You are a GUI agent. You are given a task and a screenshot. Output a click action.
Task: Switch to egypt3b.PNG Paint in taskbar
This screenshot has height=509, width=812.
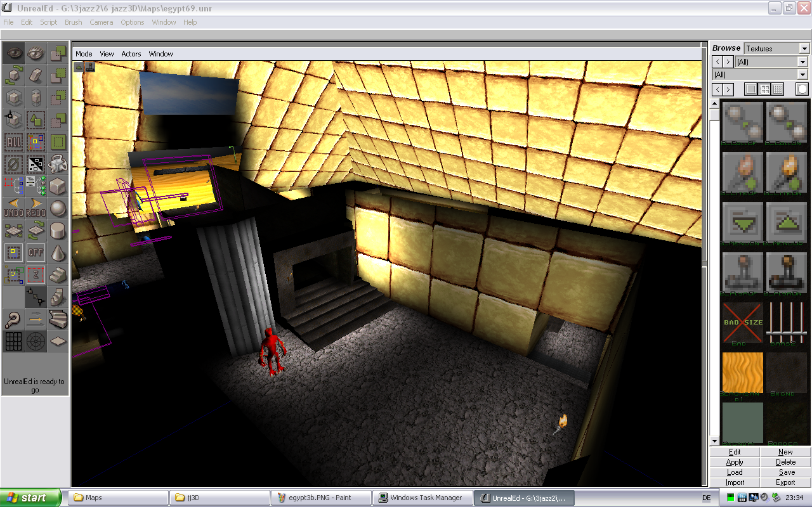pyautogui.click(x=320, y=498)
